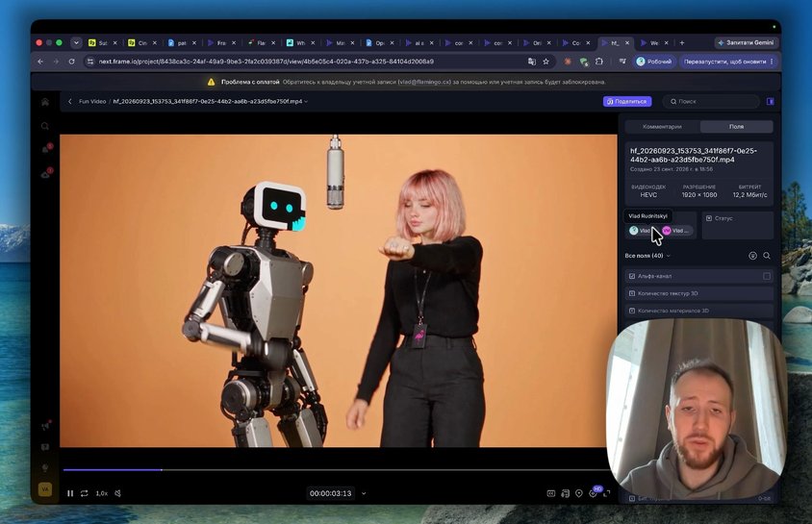Click the VA user avatar in sidebar

click(45, 488)
